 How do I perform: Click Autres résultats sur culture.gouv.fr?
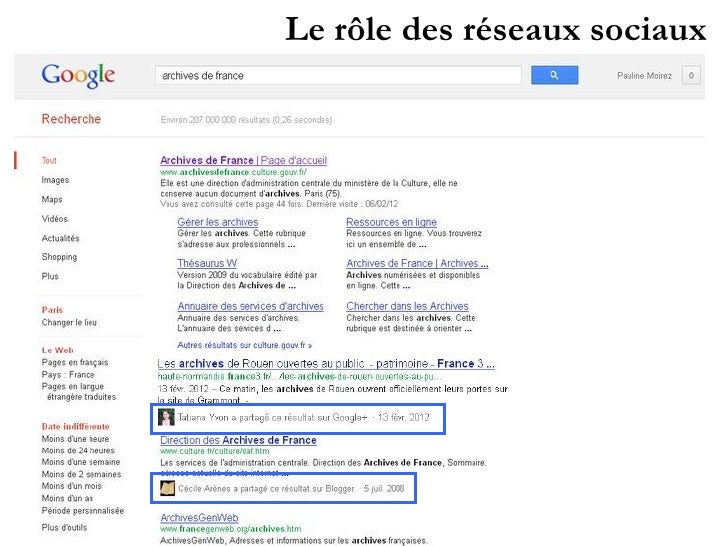(244, 345)
